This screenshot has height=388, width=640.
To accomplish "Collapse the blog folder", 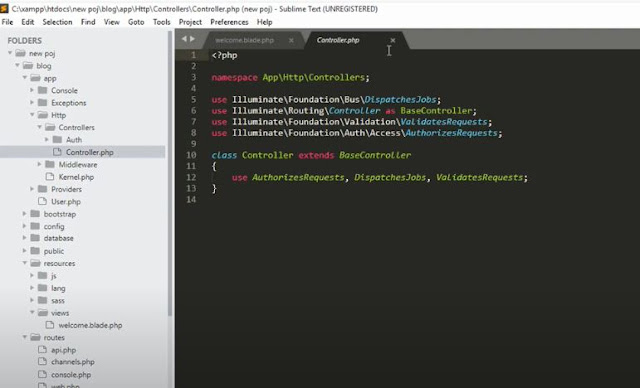I will [17, 65].
